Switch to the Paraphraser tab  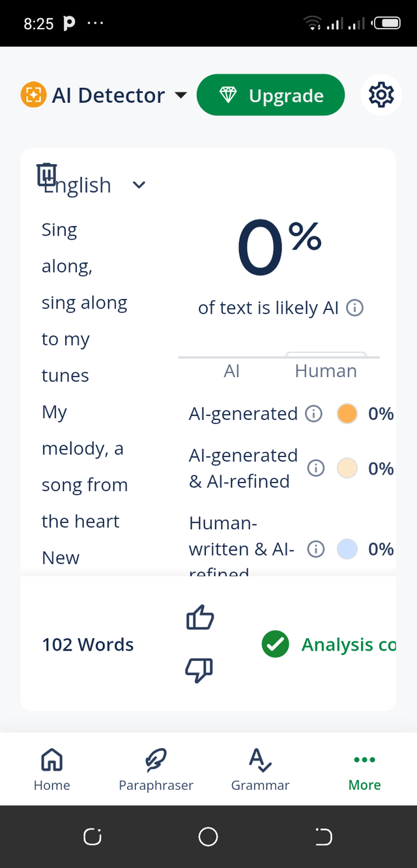click(156, 769)
